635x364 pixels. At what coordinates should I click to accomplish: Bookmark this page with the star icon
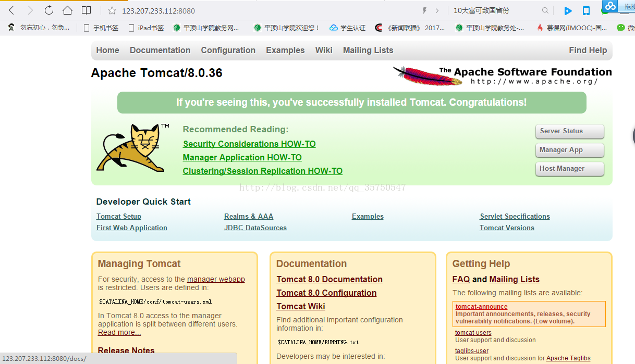tap(112, 10)
